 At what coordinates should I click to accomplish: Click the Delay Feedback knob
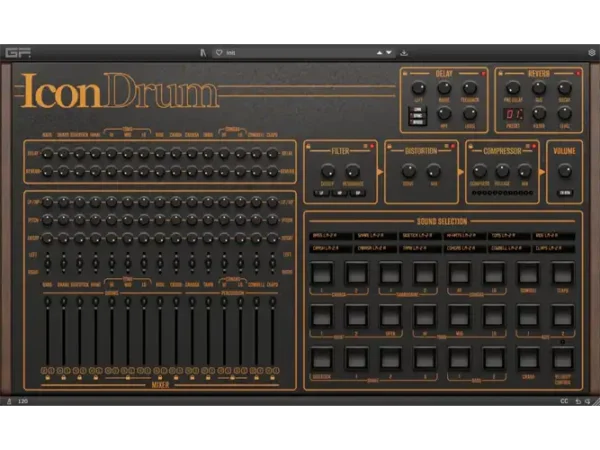pyautogui.click(x=470, y=88)
